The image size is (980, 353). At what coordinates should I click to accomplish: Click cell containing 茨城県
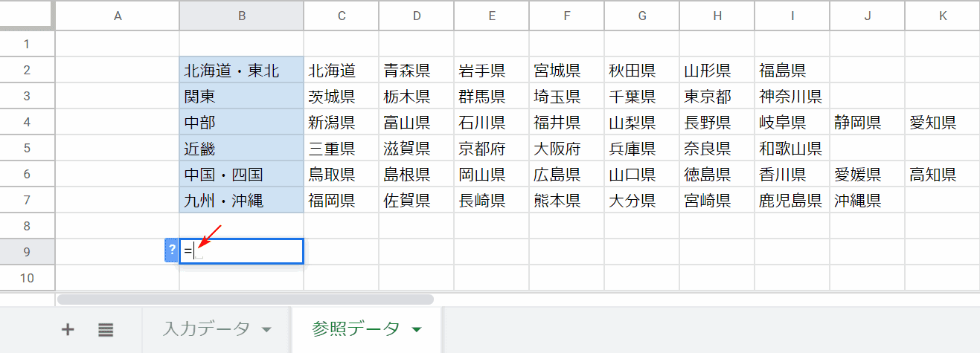(x=341, y=97)
